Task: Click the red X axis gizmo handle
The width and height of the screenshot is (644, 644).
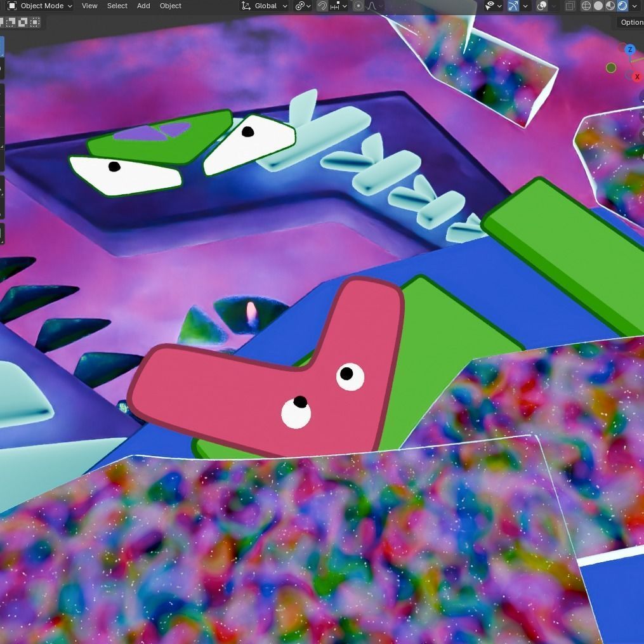Action: 637,77
